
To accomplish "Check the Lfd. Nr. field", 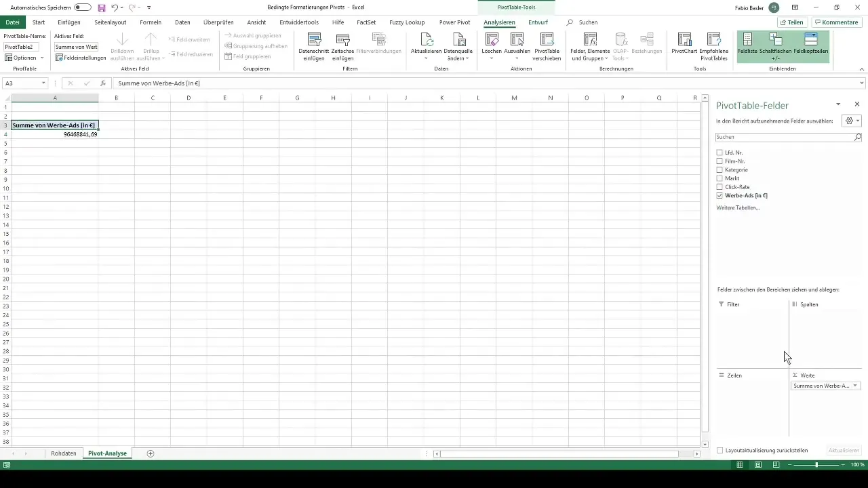I will tap(719, 152).
